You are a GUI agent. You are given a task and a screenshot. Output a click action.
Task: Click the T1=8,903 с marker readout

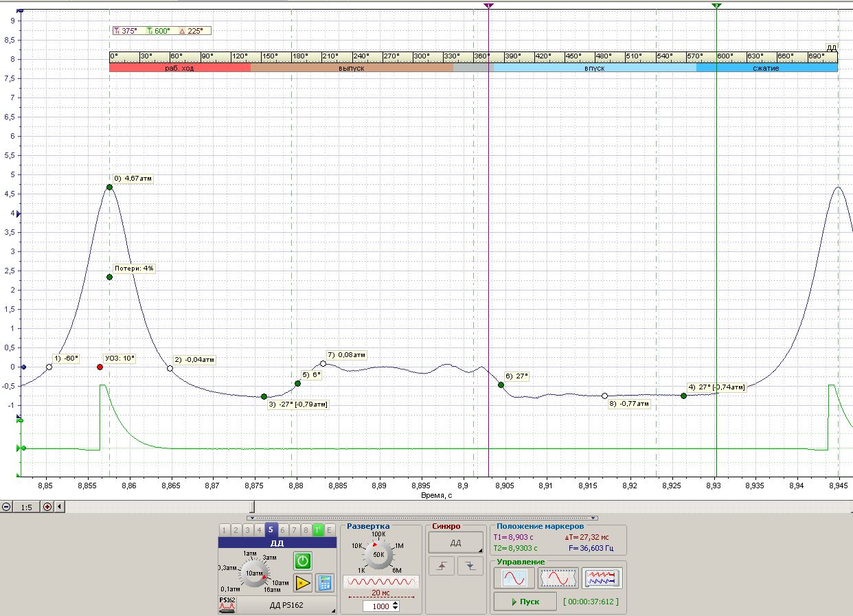click(513, 538)
